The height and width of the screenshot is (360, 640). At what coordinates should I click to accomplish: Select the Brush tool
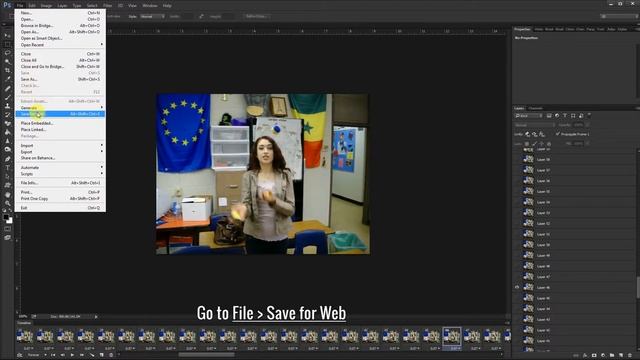[7, 97]
